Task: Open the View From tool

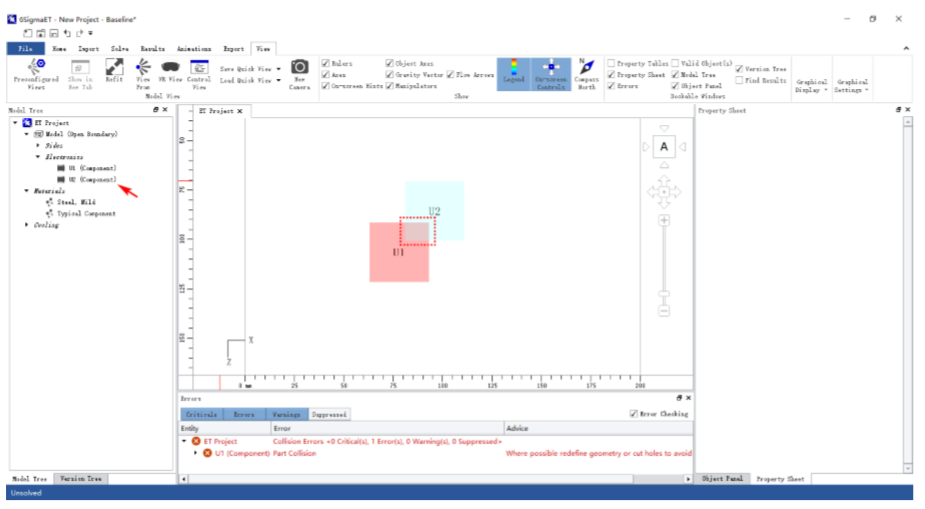Action: coord(143,68)
